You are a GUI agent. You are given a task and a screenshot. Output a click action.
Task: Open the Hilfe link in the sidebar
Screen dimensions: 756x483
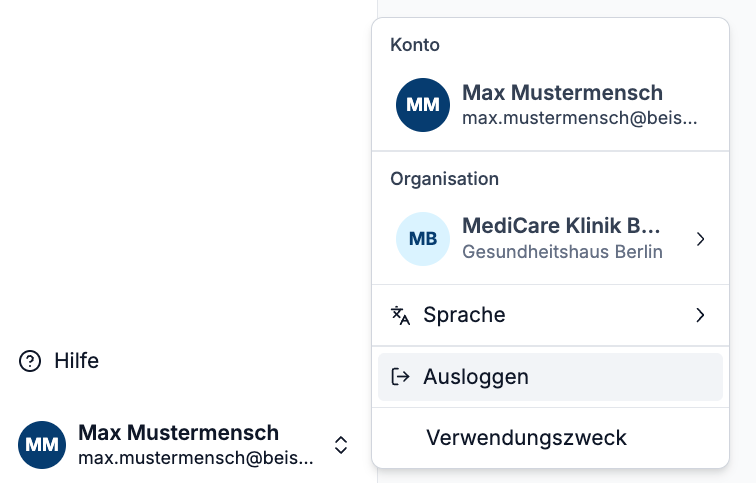point(76,361)
